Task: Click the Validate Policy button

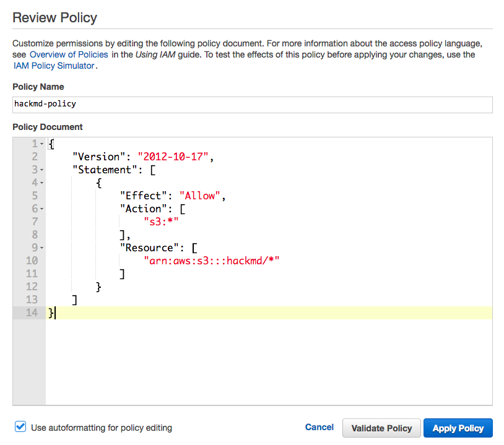Action: 381,428
